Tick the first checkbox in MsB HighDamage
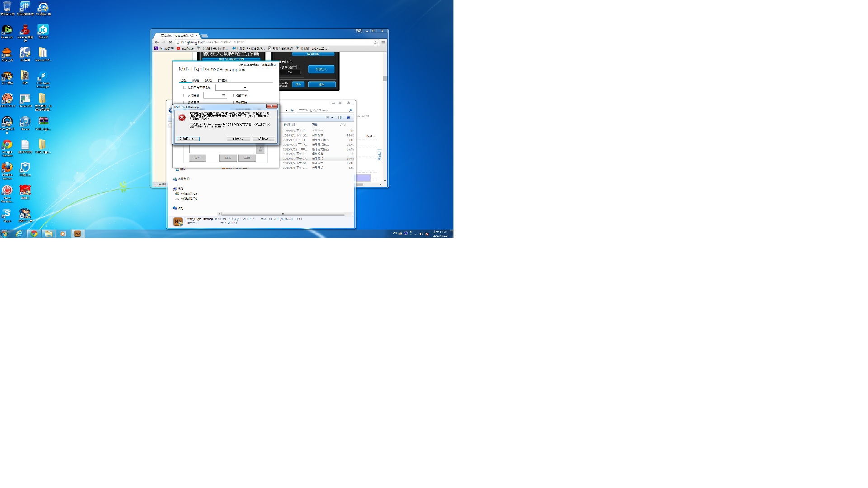This screenshot has width=868, height=488. [184, 87]
